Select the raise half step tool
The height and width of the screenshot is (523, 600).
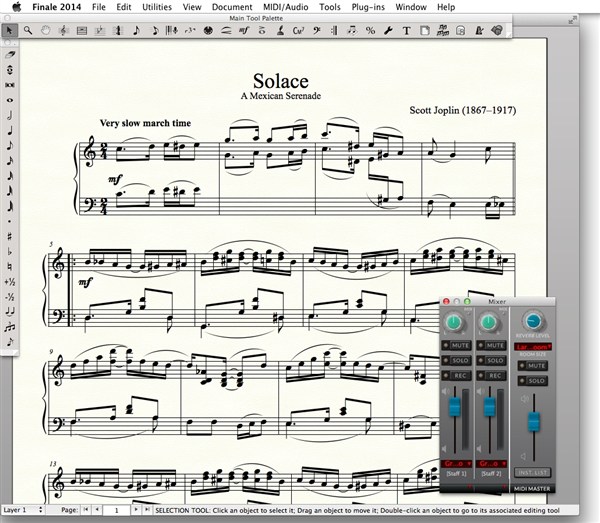(10, 282)
